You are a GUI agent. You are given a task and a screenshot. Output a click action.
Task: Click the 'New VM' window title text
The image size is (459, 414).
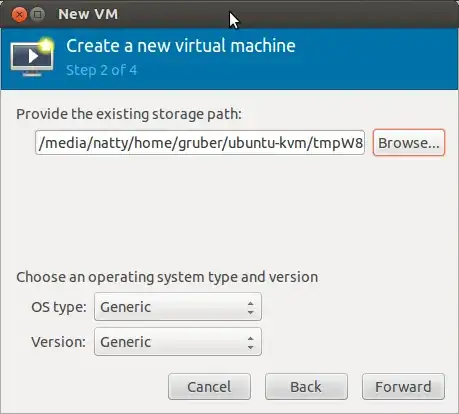88,14
